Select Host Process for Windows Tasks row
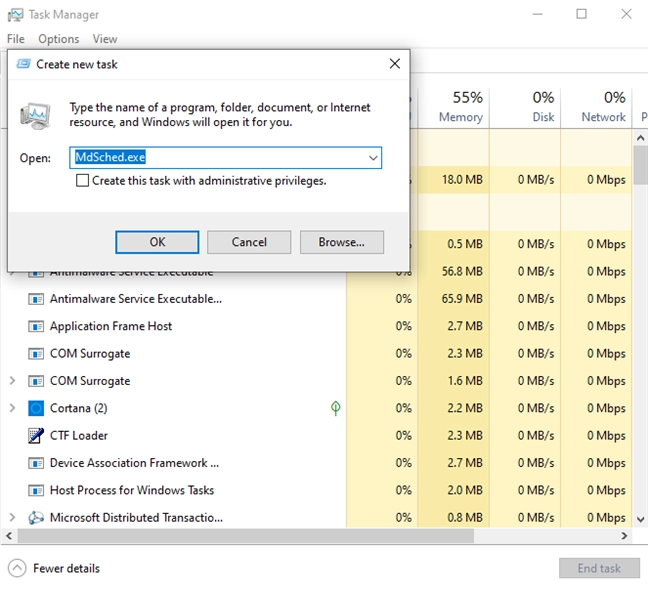648x591 pixels. pyautogui.click(x=316, y=491)
